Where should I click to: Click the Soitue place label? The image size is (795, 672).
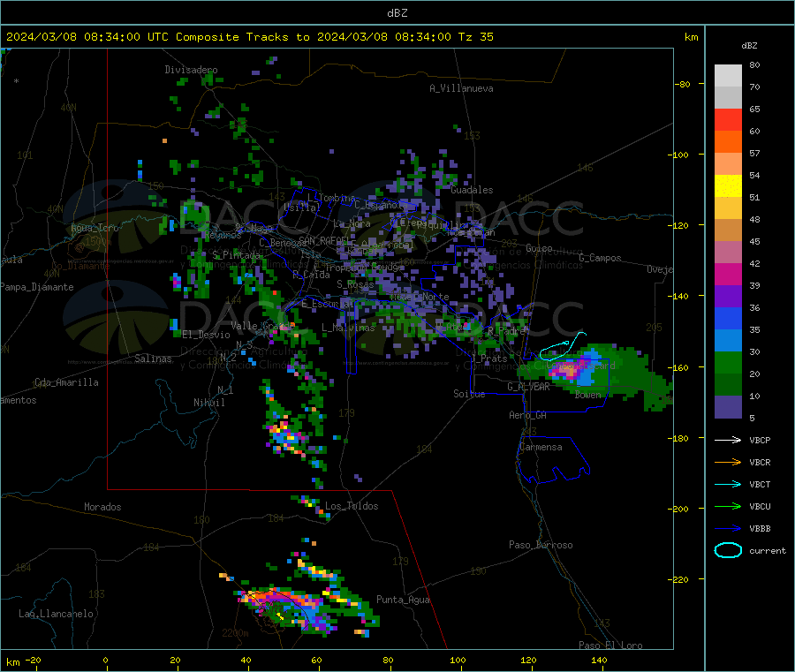pos(469,394)
